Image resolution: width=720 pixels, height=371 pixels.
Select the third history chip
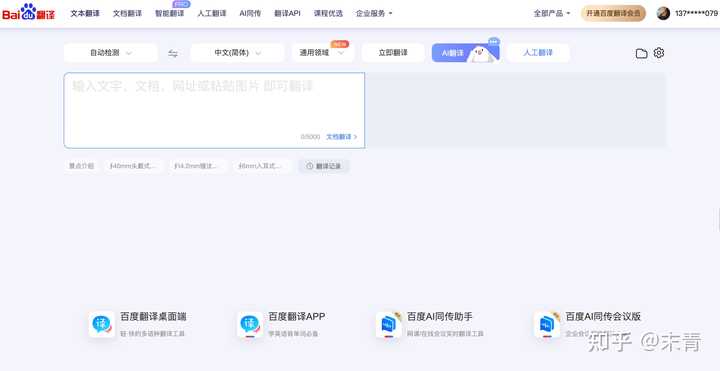point(197,166)
